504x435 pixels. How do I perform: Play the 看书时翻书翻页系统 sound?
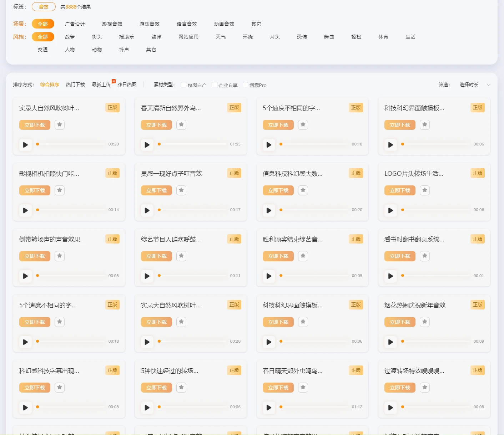[x=390, y=276]
